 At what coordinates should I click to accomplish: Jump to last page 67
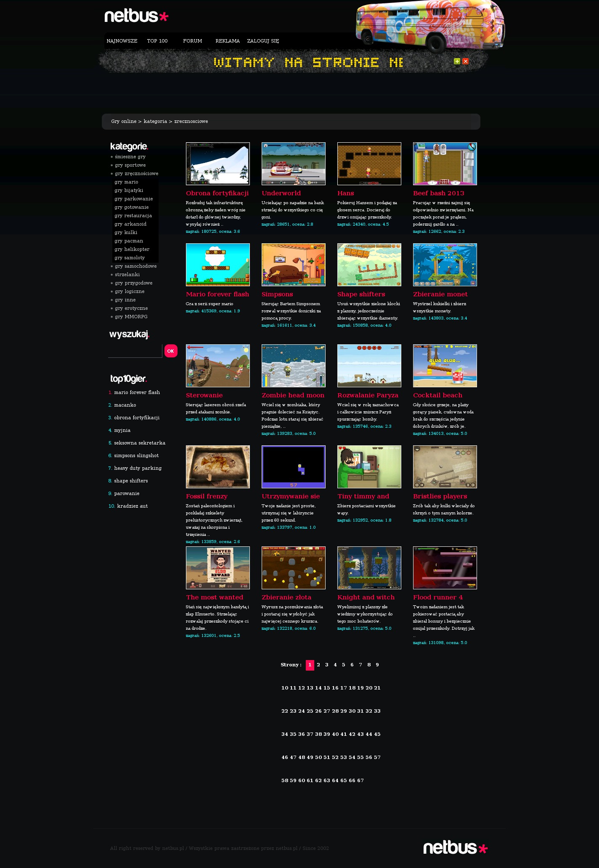pos(360,780)
